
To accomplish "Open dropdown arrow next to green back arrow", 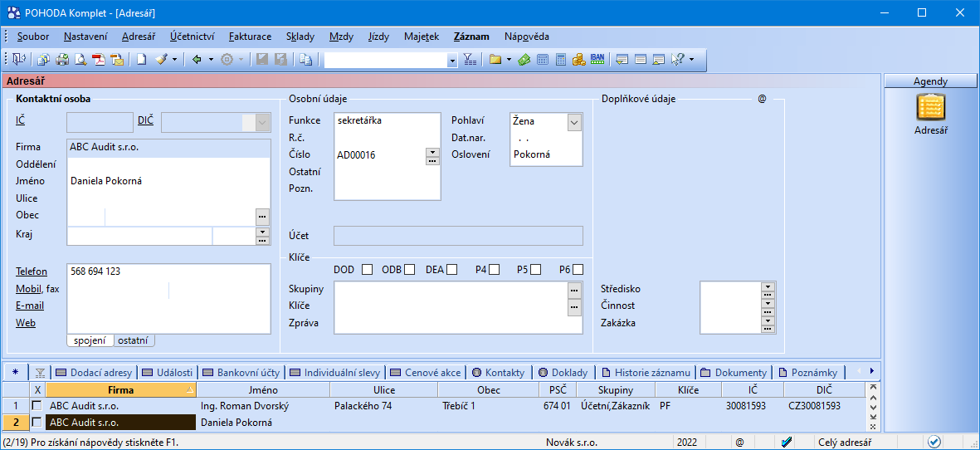I will (212, 60).
